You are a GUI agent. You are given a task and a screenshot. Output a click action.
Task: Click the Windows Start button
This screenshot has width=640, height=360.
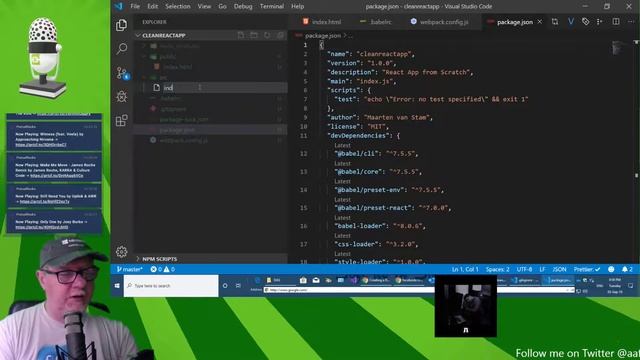pyautogui.click(x=117, y=286)
